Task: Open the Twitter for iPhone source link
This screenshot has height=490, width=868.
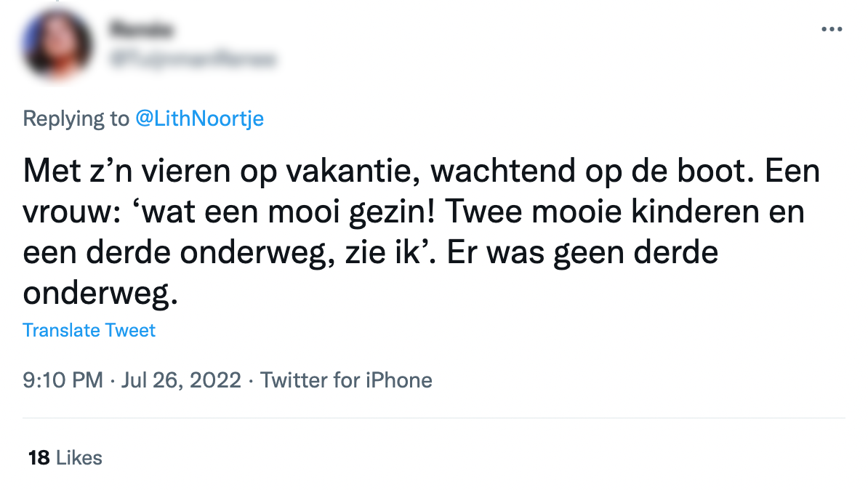Action: [x=346, y=379]
